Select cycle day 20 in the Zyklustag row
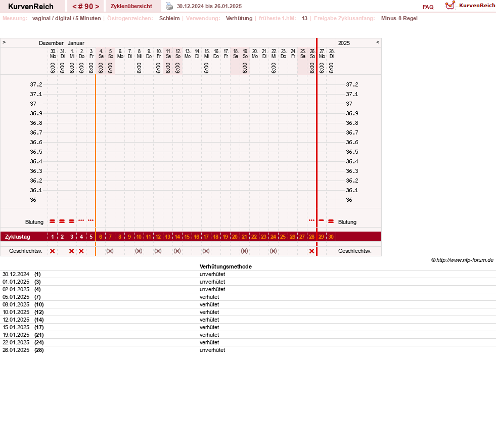Image resolution: width=496 pixels, height=448 pixels. [235, 237]
